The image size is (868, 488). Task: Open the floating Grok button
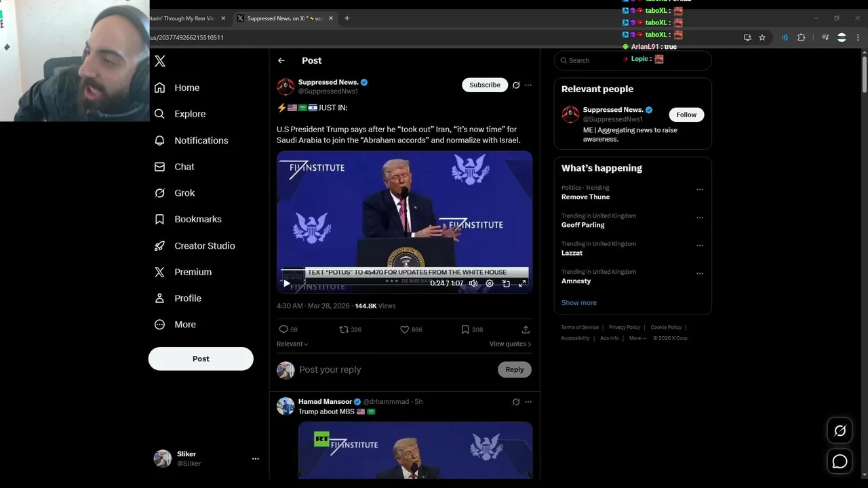[840, 430]
